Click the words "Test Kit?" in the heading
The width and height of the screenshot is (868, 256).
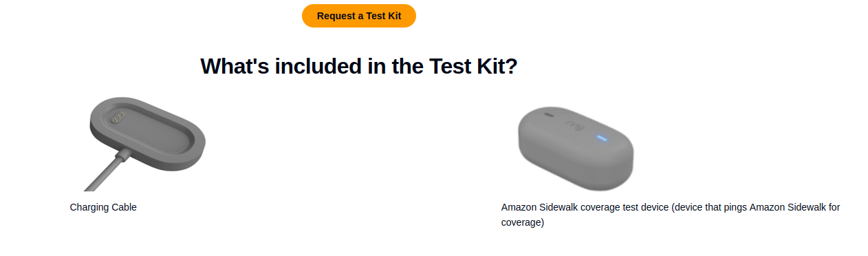473,66
